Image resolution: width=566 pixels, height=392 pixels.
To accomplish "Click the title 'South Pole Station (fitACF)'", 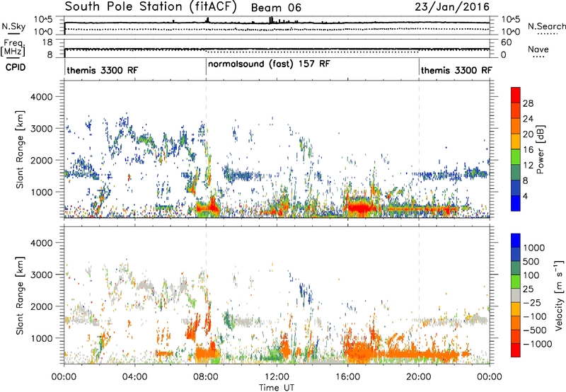I will coord(151,7).
